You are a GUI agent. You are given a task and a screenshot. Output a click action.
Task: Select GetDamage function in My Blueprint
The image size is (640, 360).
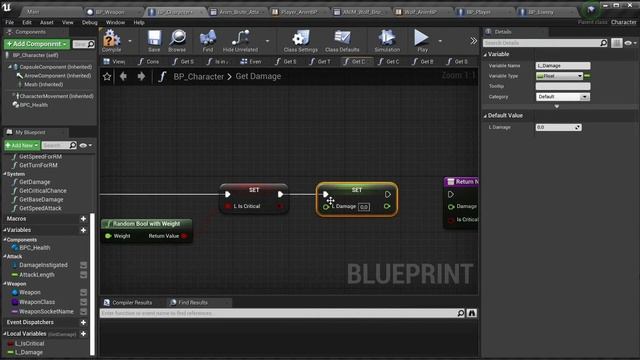35,182
